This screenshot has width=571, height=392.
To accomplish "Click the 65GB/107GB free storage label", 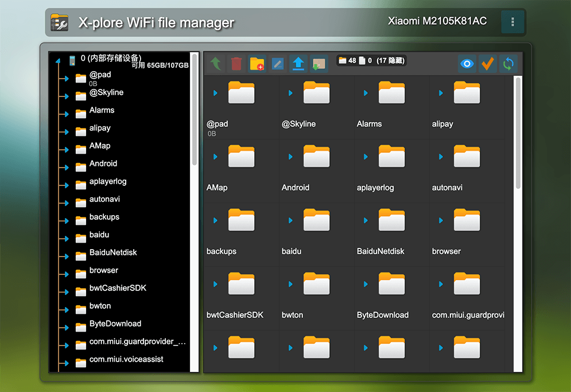I will tap(160, 65).
